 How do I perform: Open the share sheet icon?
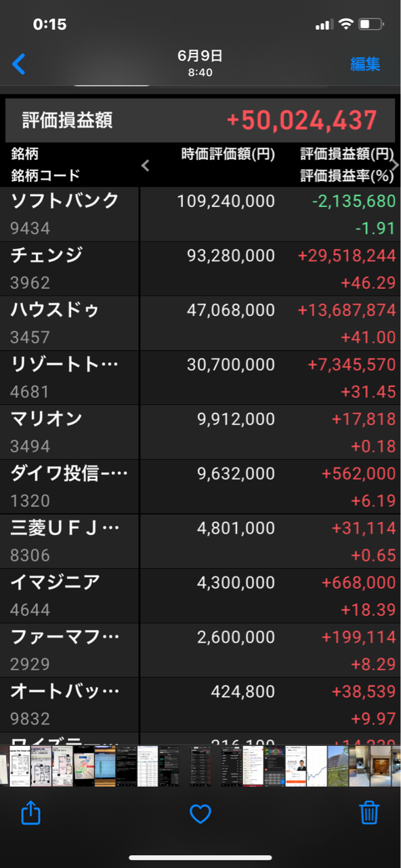[31, 812]
